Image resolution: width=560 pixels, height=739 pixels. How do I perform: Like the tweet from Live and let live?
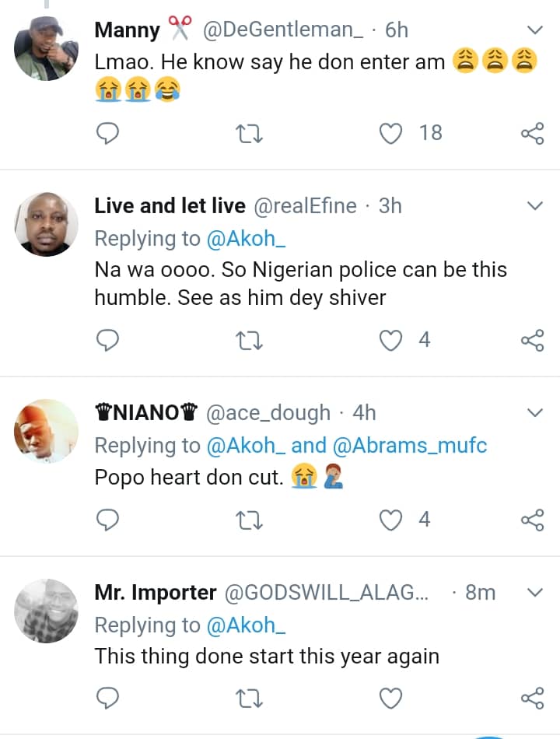[x=390, y=340]
